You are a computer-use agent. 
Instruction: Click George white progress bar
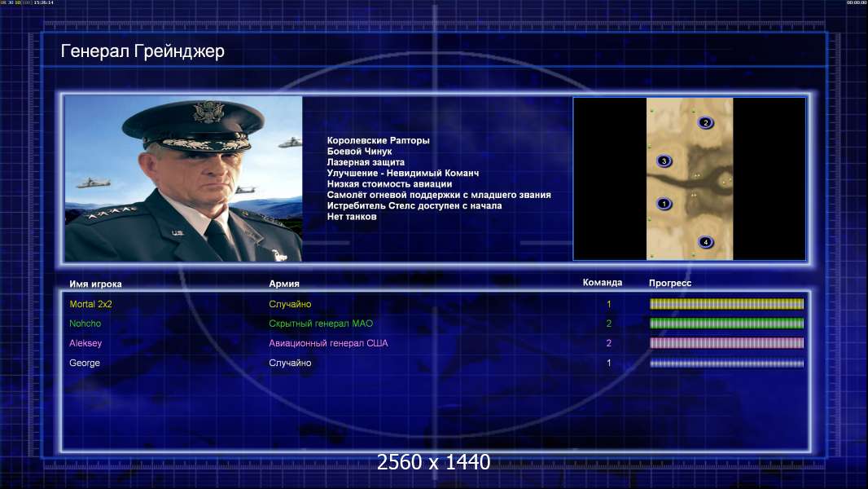[x=726, y=363]
